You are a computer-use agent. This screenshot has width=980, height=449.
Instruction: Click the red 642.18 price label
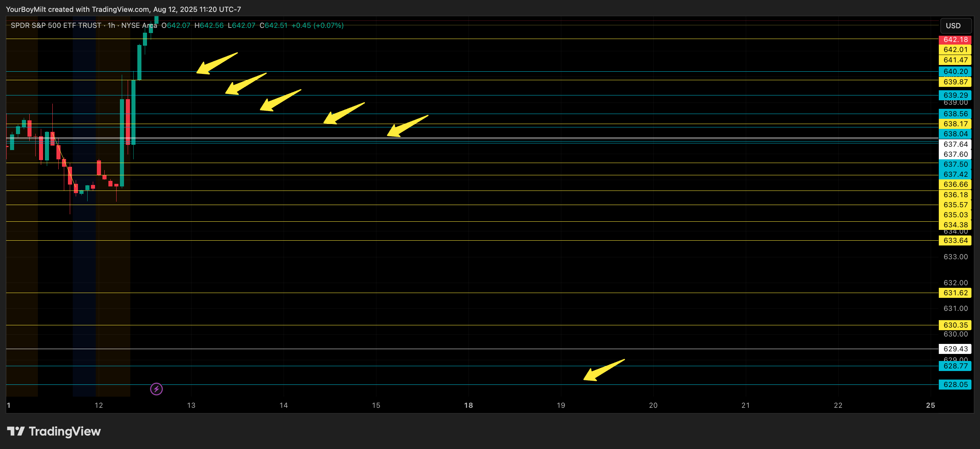[955, 40]
